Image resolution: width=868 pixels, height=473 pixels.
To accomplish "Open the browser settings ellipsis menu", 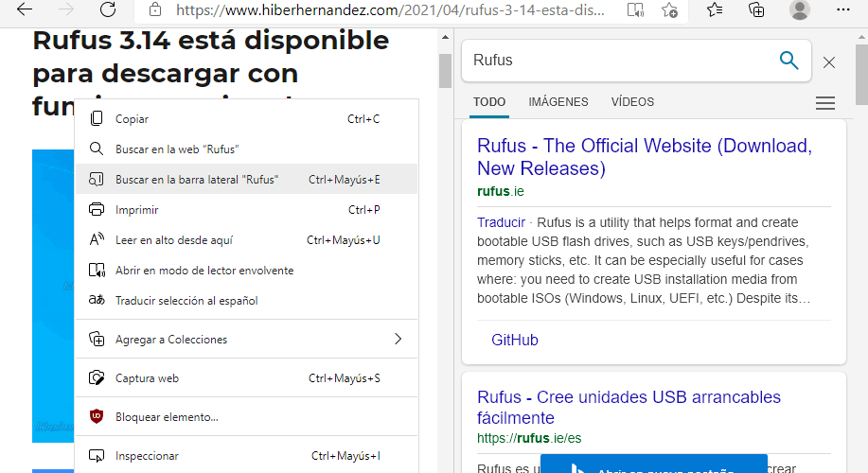I will (843, 9).
